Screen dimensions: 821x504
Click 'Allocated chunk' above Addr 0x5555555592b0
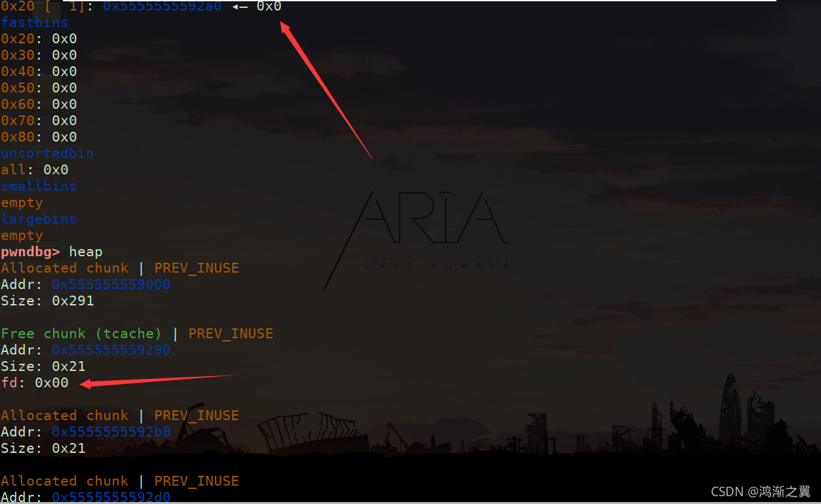(64, 416)
